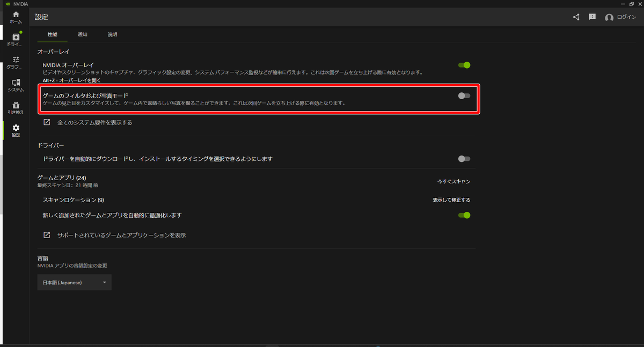Screen dimensions: 644x347
Task: Switch to the 性能 tab
Action: (52, 34)
